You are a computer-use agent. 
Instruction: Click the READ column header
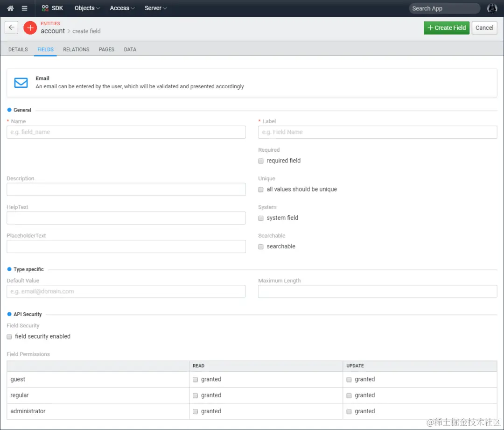(x=198, y=366)
